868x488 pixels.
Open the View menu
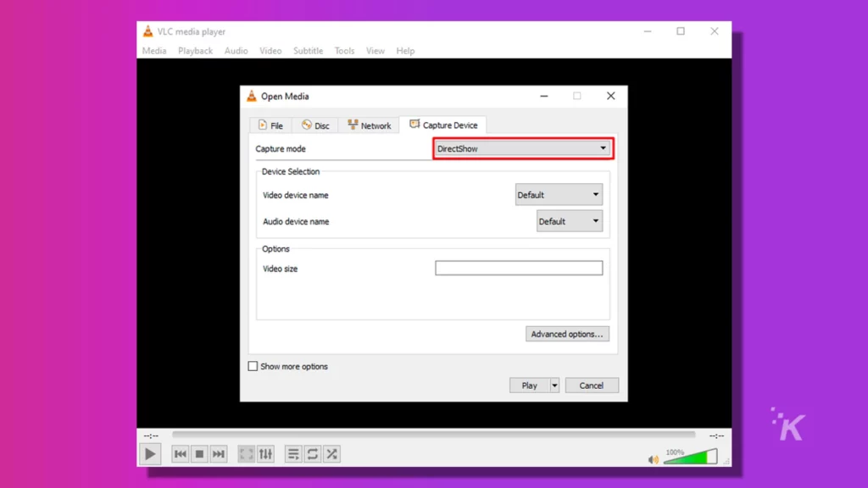point(375,51)
